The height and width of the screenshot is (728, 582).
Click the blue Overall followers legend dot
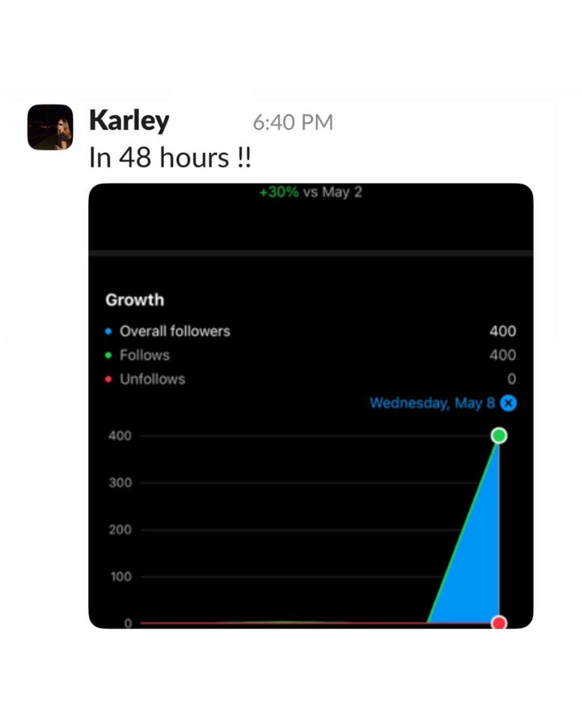tap(108, 331)
